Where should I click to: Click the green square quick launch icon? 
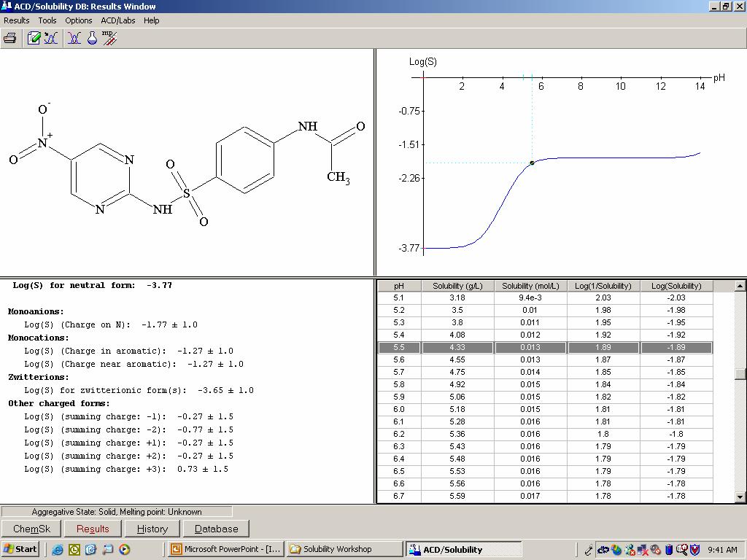point(74,550)
